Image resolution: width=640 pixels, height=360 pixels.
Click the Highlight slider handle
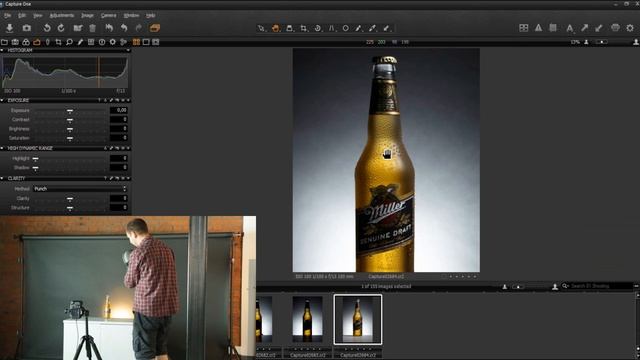[36, 159]
